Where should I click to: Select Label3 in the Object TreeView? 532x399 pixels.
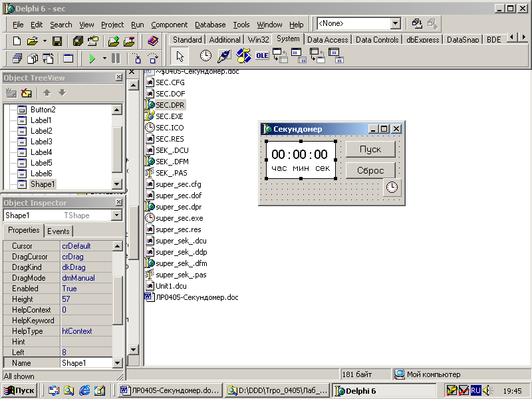41,142
